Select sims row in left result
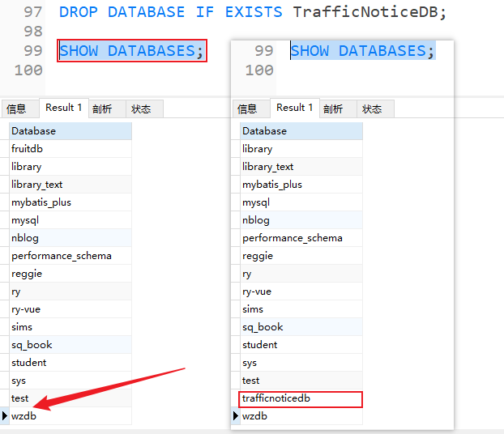 tap(70, 327)
